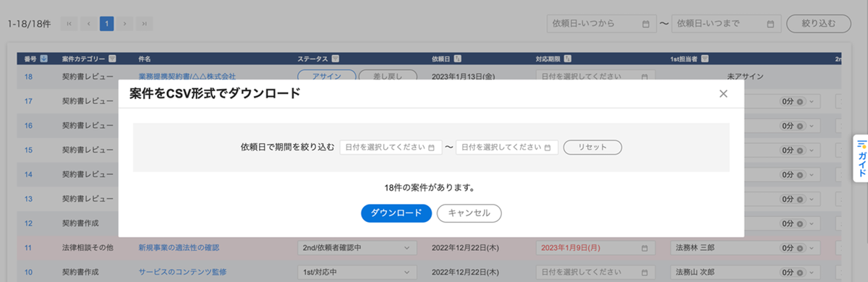
Task: Click the ダウンロード button in the dialog
Action: (396, 213)
